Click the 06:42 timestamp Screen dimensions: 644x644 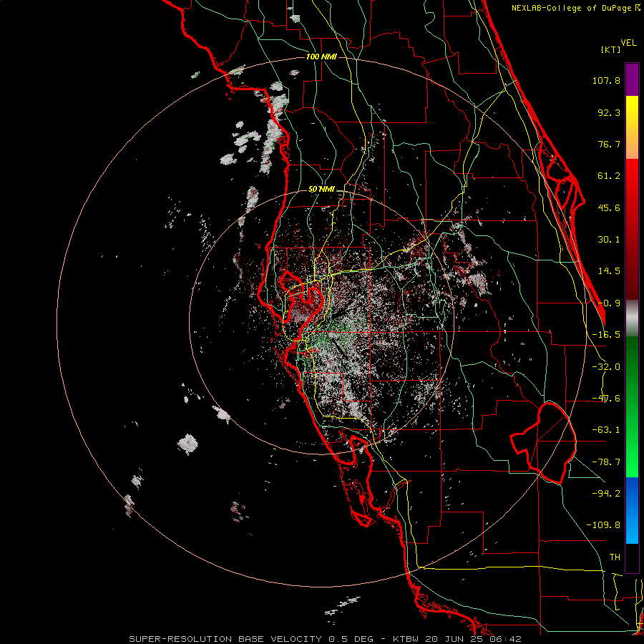tap(506, 639)
